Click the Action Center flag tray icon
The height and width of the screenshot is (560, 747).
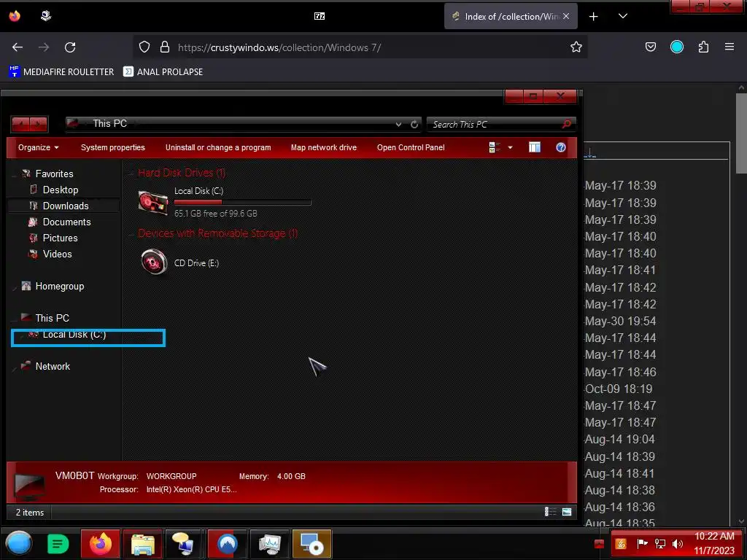pyautogui.click(x=642, y=544)
